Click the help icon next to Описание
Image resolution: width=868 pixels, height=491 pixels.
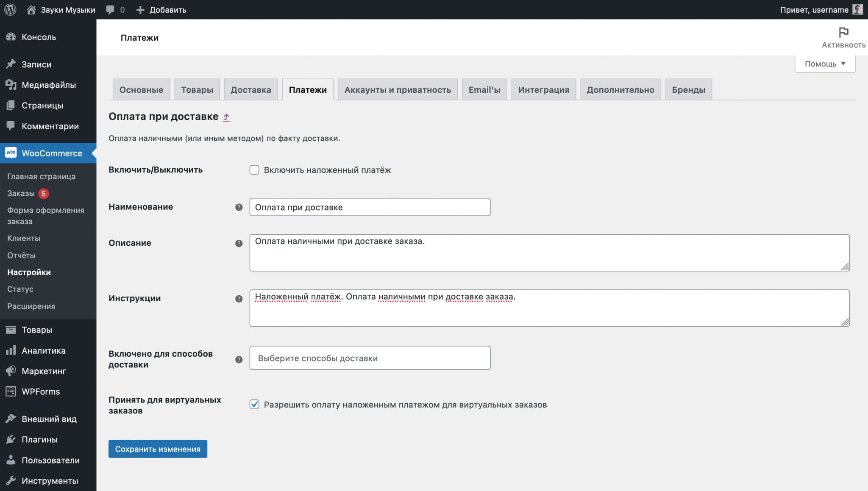(x=239, y=243)
